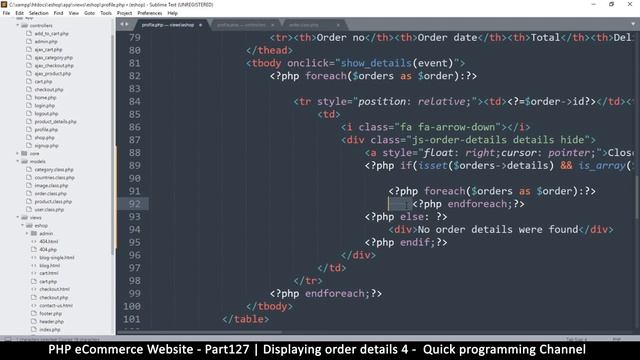
Task: Open ajax_cart.php file
Action: [48, 49]
